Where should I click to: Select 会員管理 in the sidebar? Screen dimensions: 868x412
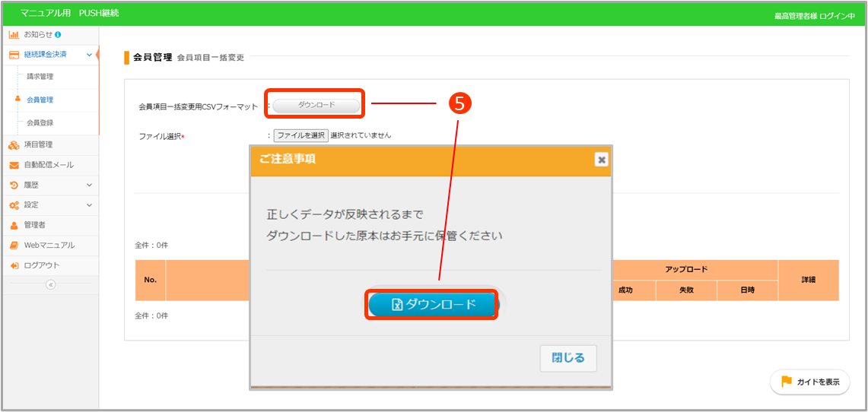coord(40,100)
